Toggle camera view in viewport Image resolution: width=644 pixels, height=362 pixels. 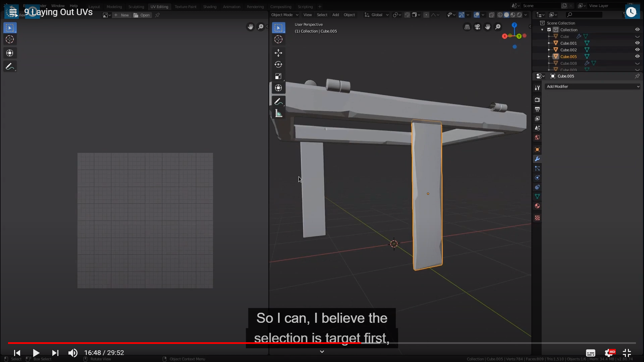(x=477, y=27)
